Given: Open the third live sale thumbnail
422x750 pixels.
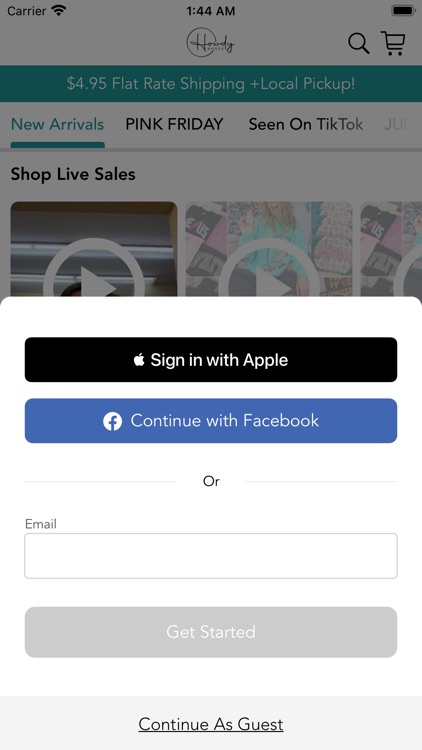Looking at the screenshot, I should click(x=391, y=249).
